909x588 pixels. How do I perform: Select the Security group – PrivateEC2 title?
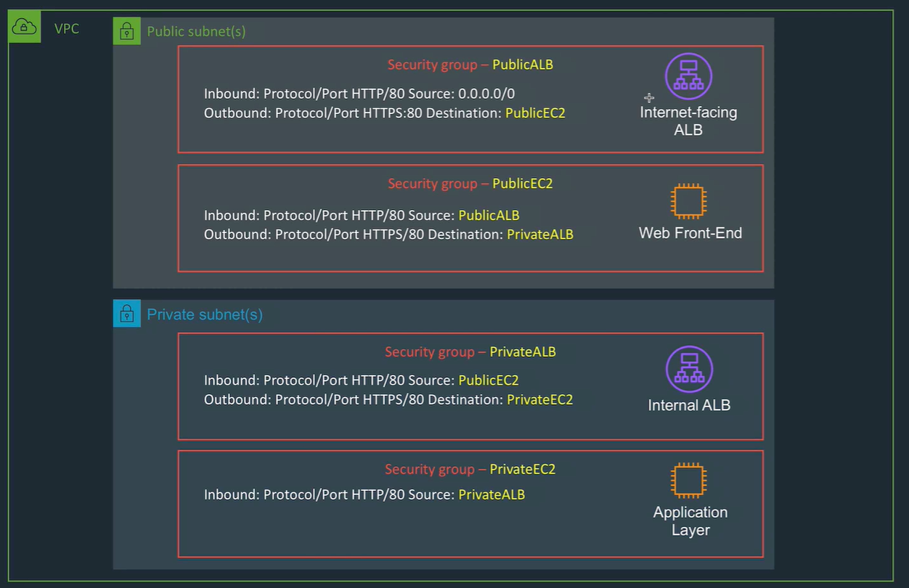[470, 470]
